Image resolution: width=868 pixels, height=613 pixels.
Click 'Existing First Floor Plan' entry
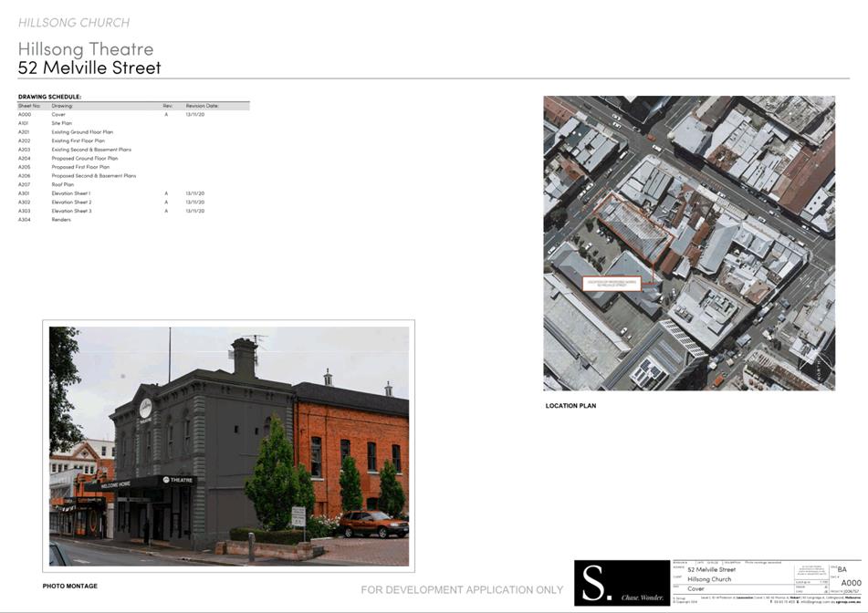78,141
